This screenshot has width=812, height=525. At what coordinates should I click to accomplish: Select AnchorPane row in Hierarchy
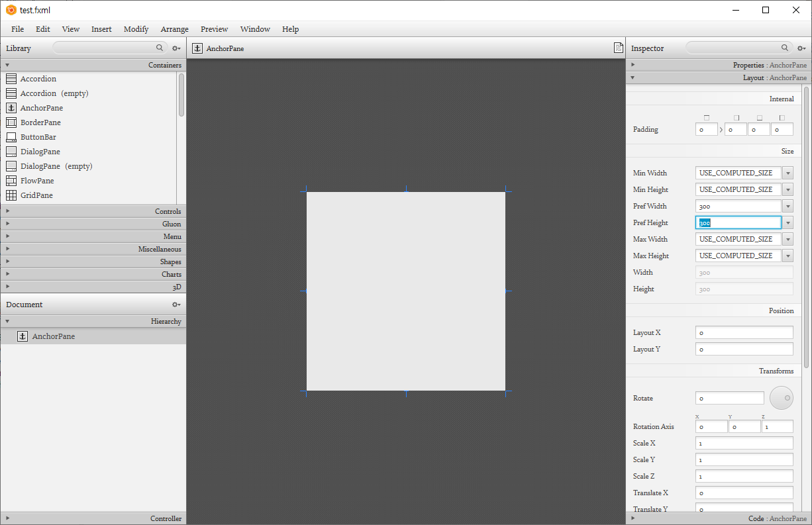point(93,336)
